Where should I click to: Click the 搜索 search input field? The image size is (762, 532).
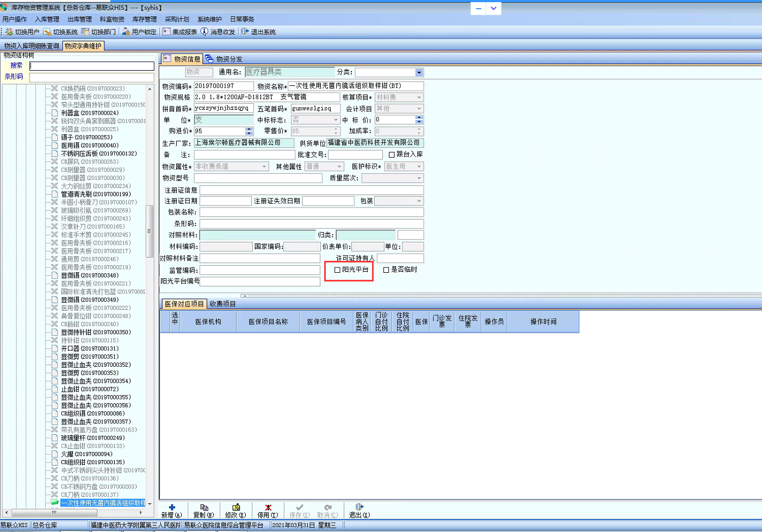[x=92, y=66]
